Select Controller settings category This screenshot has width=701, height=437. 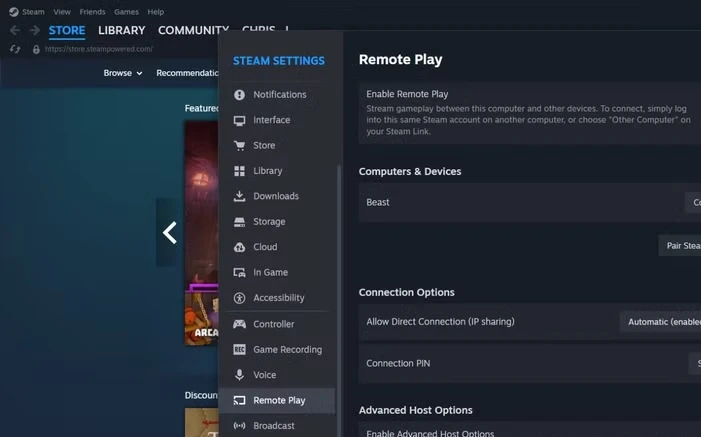coord(279,324)
